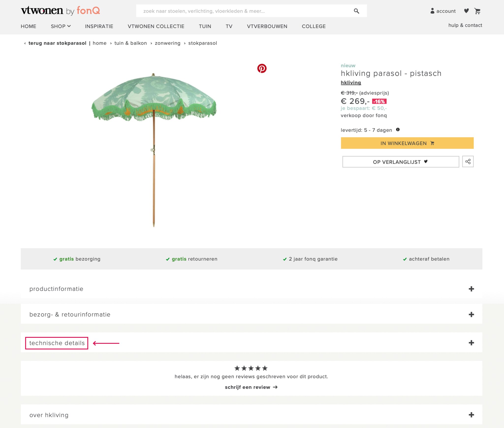Viewport: 504px width, 428px height.
Task: Open TUIN menu item
Action: click(205, 26)
